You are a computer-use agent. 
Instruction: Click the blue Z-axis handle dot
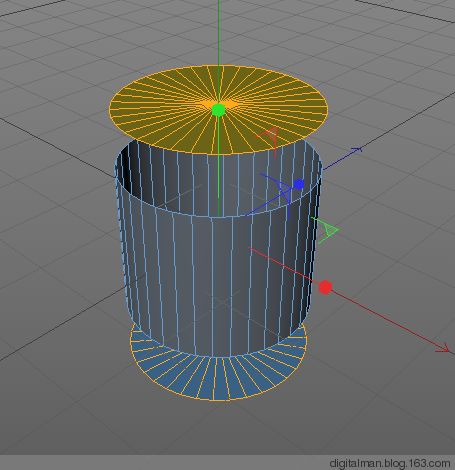(299, 184)
